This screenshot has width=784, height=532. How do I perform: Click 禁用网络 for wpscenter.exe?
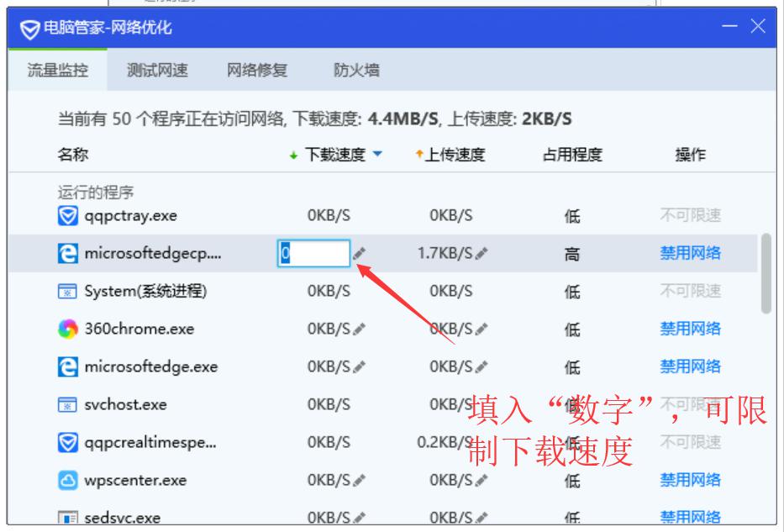tap(690, 480)
